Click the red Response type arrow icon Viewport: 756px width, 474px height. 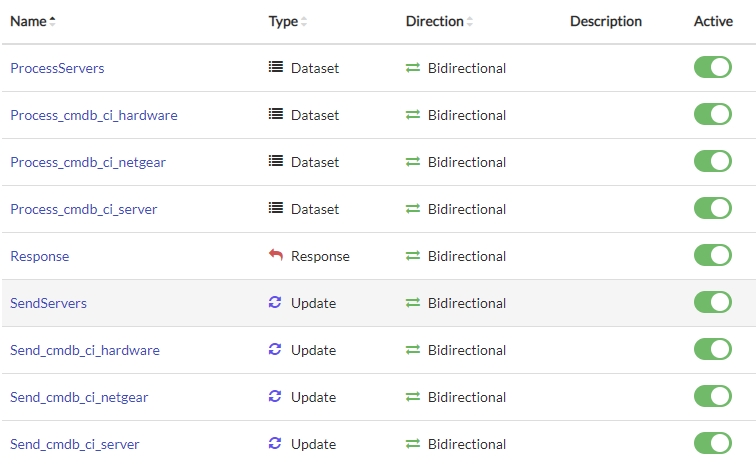coord(276,256)
